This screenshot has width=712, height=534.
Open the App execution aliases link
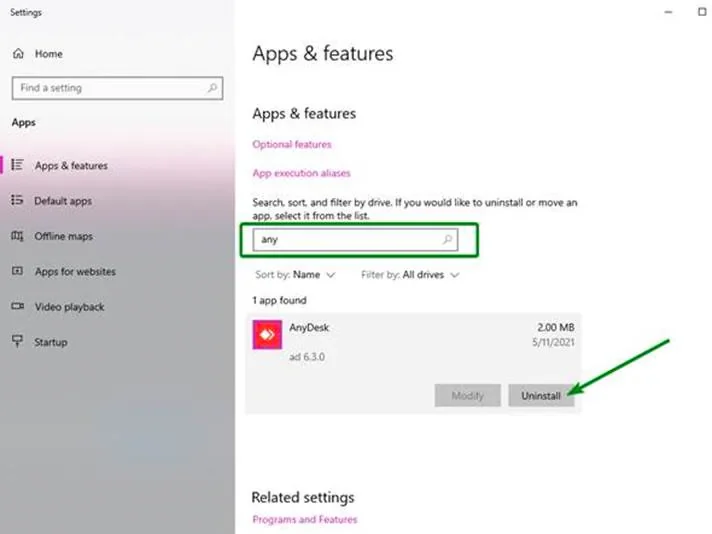coord(301,173)
